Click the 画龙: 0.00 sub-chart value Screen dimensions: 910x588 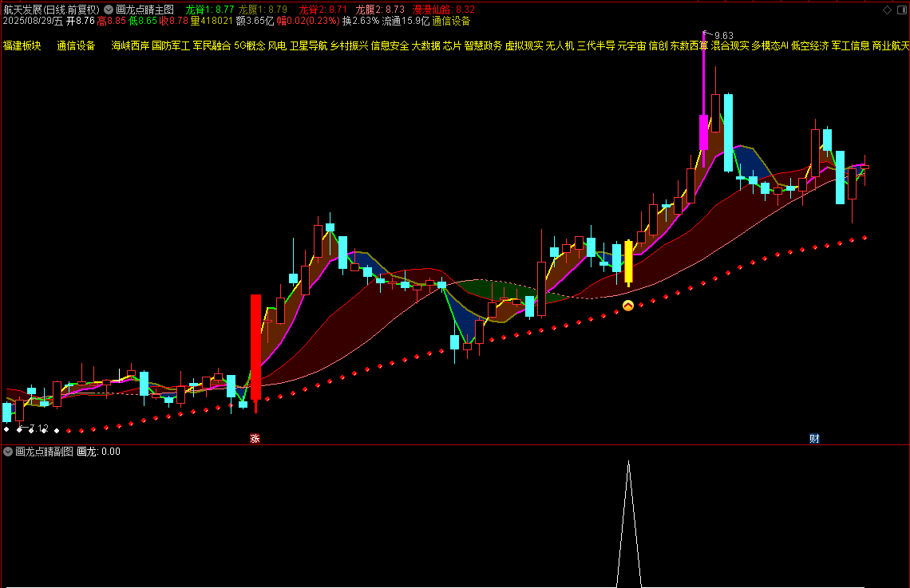[x=99, y=452]
